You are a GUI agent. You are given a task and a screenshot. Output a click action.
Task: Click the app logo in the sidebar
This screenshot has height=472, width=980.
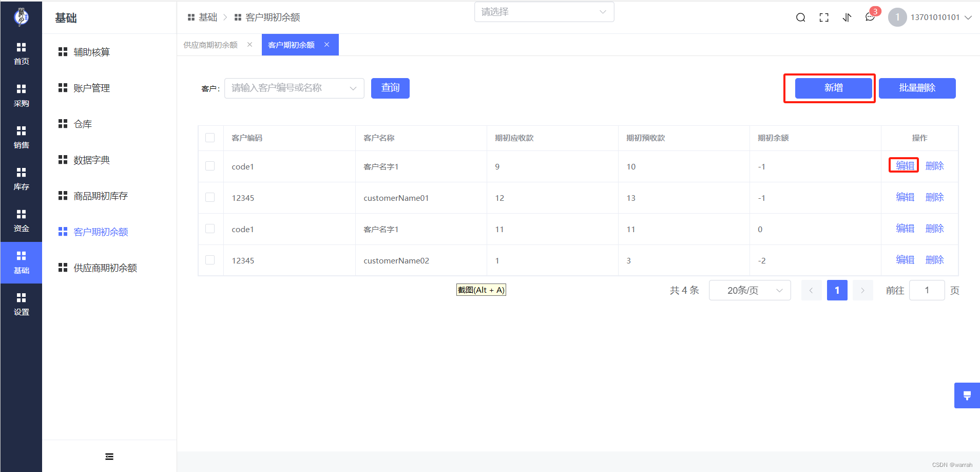21,17
